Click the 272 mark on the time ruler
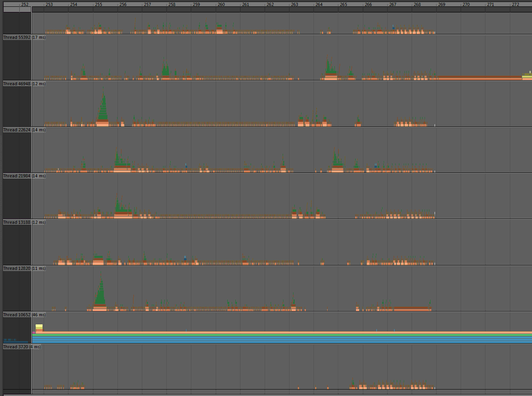Viewport: 532px width, 396px height. (x=515, y=4)
